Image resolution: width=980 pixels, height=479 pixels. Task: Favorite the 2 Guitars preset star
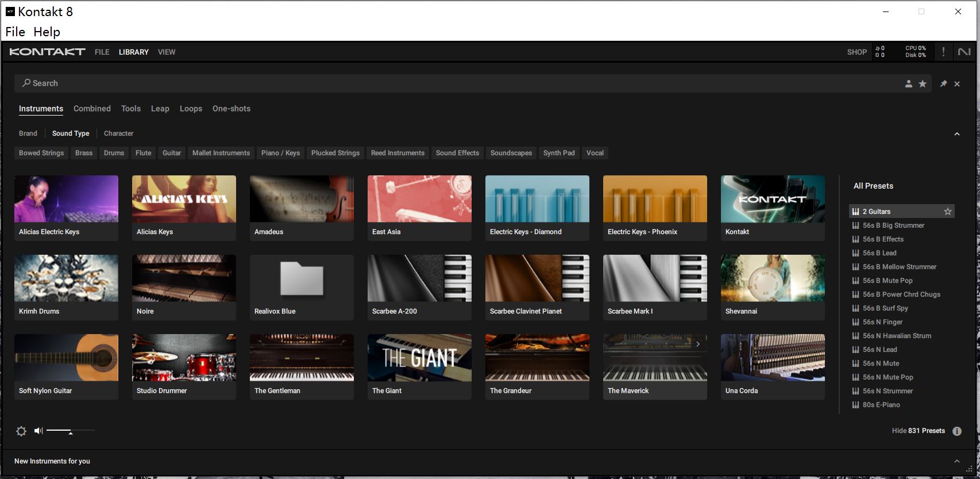[948, 212]
